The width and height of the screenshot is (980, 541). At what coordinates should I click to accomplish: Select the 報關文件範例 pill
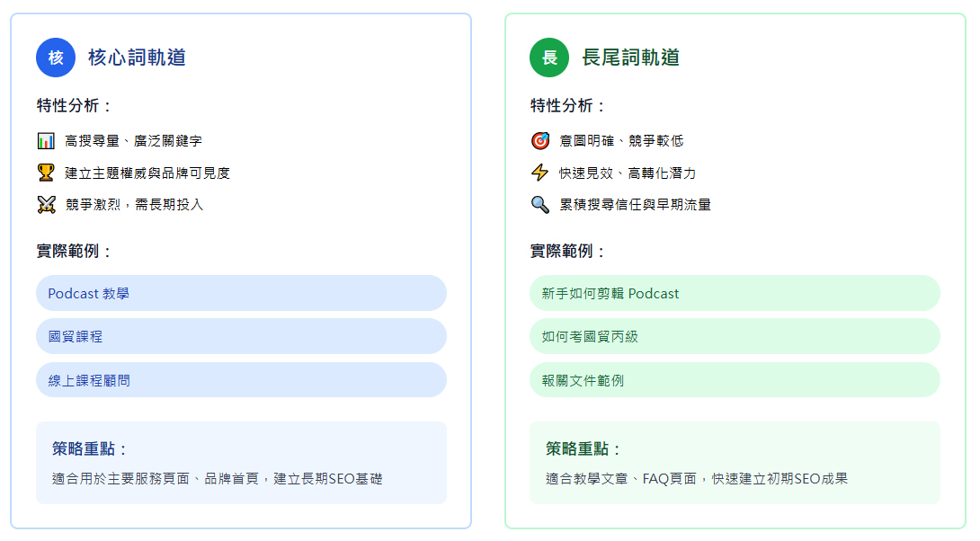(x=735, y=380)
